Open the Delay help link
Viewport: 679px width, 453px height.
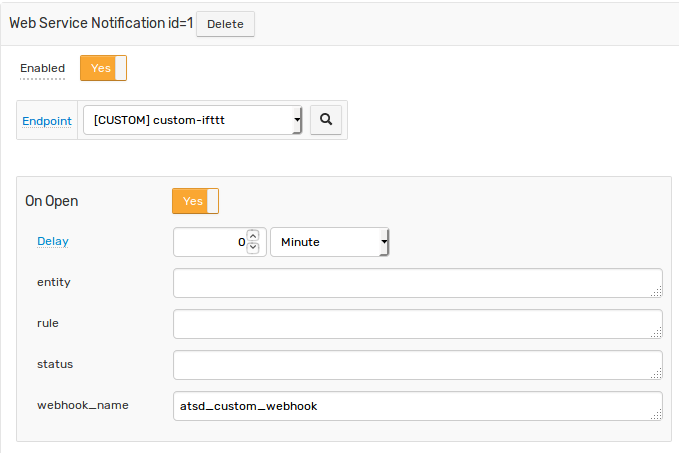[53, 241]
